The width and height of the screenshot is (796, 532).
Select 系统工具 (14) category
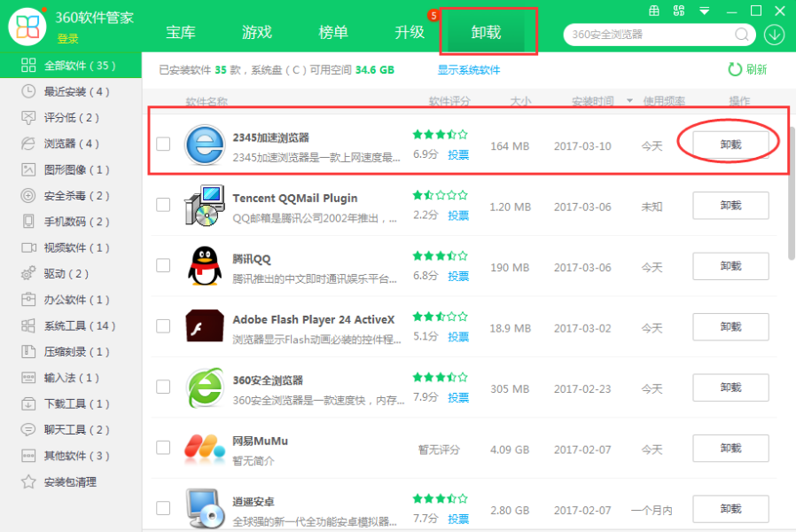[x=71, y=325]
